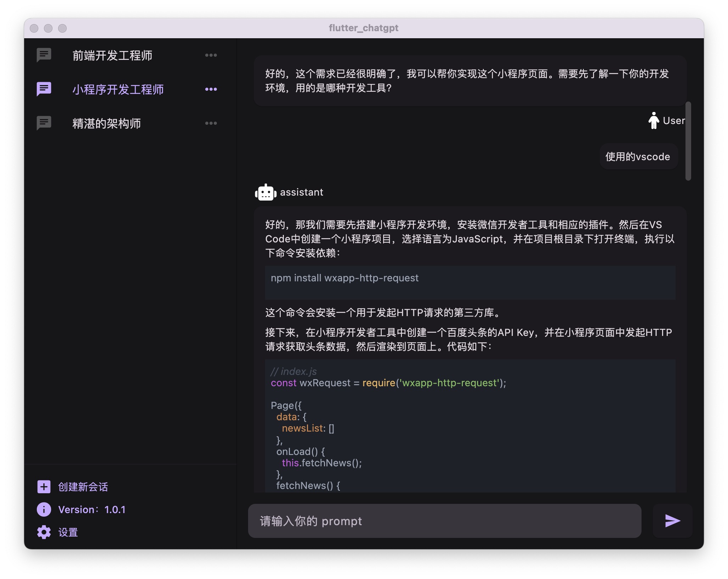The image size is (728, 579).
Task: Click the 创建新会话 button
Action: [83, 487]
